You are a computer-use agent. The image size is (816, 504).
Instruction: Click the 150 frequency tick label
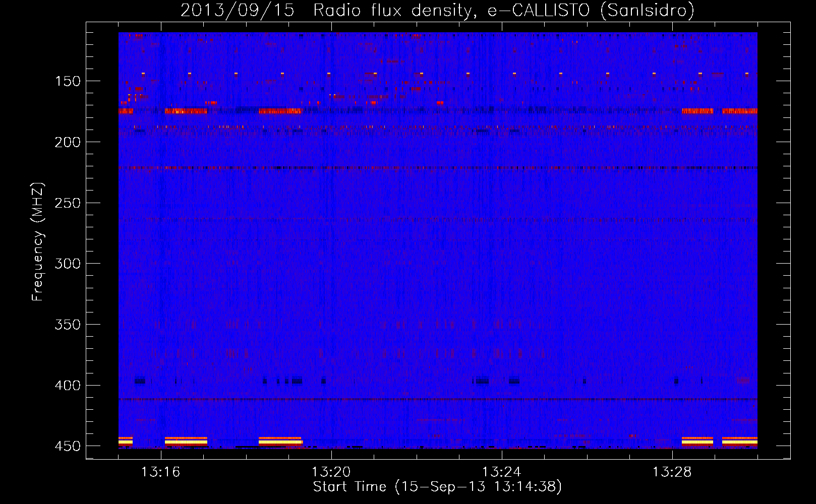point(68,81)
